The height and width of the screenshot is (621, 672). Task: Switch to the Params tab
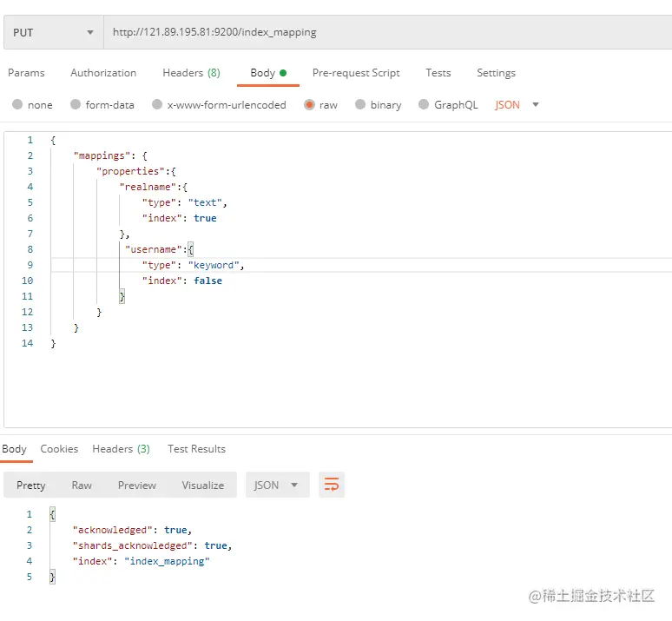pyautogui.click(x=26, y=73)
